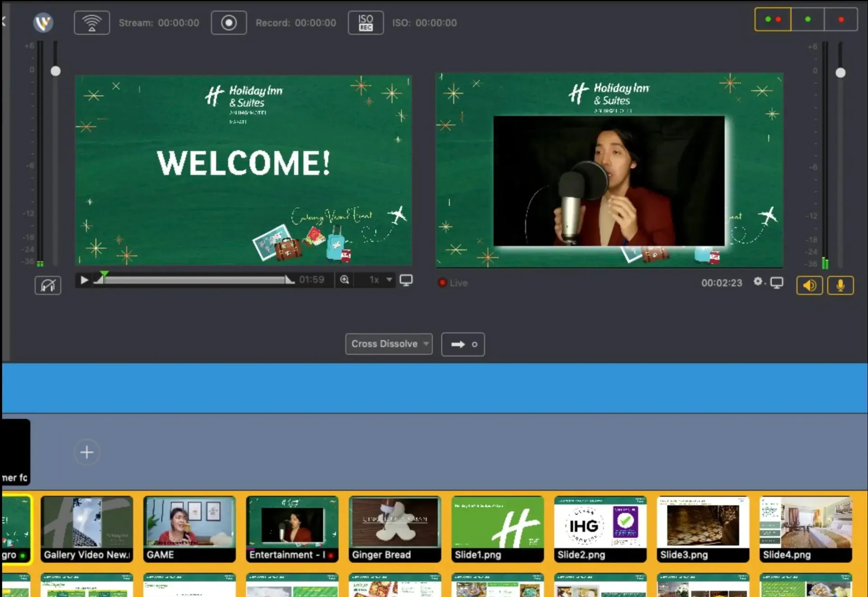Click the live output monitor icon

[777, 282]
